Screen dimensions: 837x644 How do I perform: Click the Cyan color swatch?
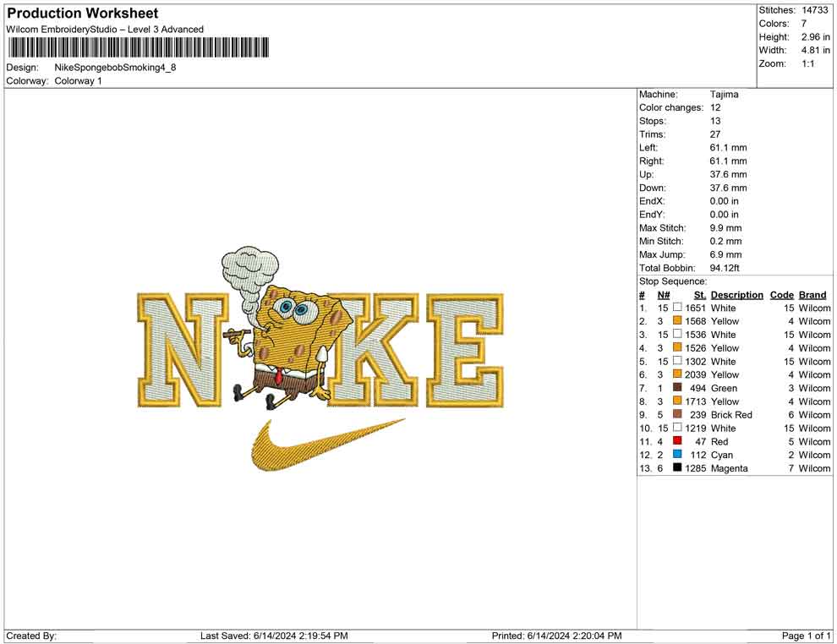pos(677,454)
